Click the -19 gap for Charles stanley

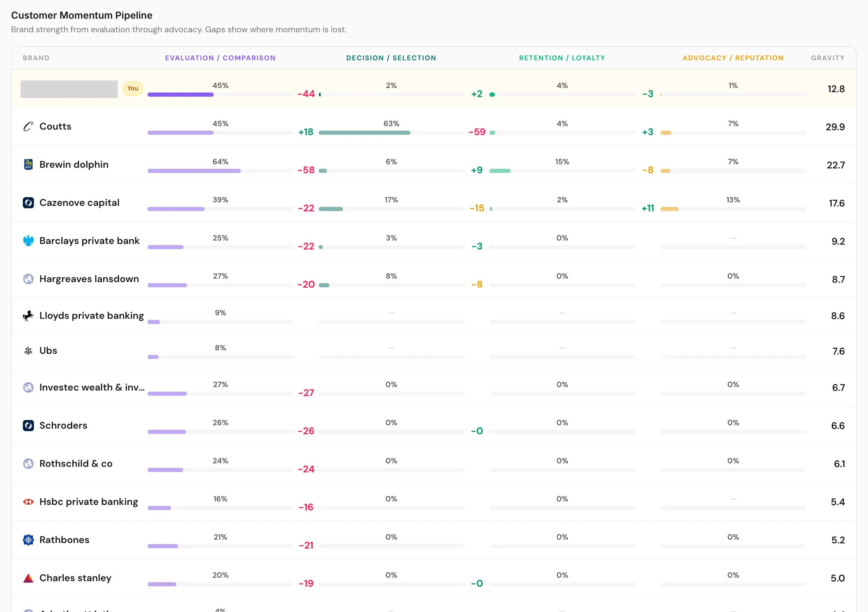click(x=306, y=584)
